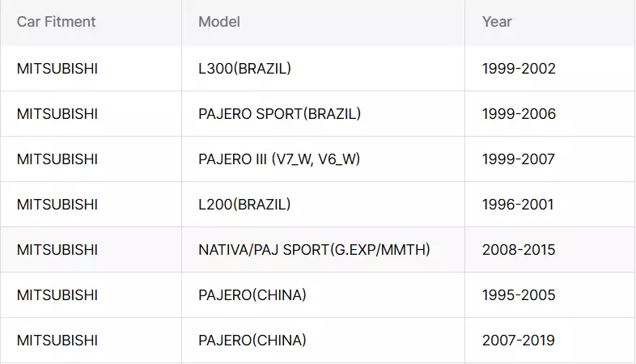Click MITSUBISHI in the L300(BRAZIL) row
Image resolution: width=636 pixels, height=364 pixels.
point(57,69)
